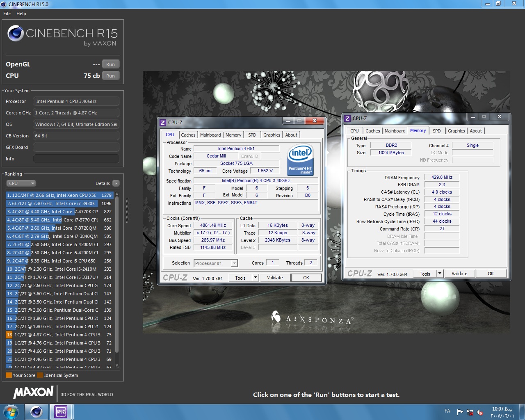Open Tools dropdown arrow in Memory window
The image size is (525, 420).
[x=440, y=274]
